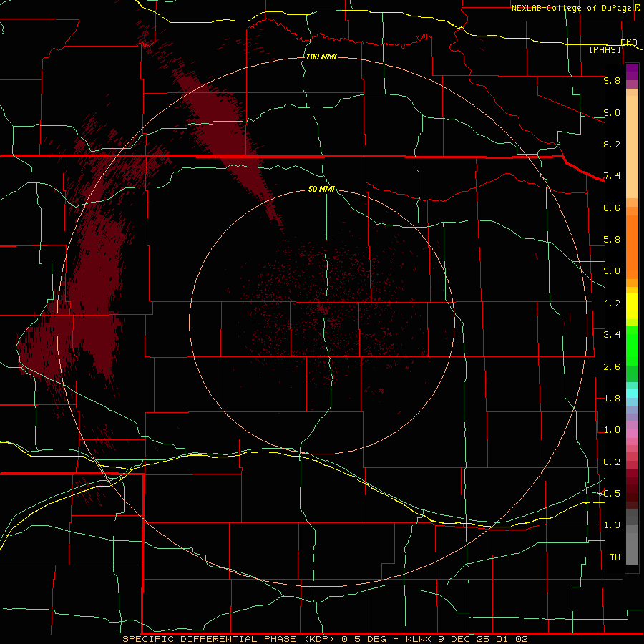
Task: Click the 50 NMI range ring label
Action: point(321,189)
